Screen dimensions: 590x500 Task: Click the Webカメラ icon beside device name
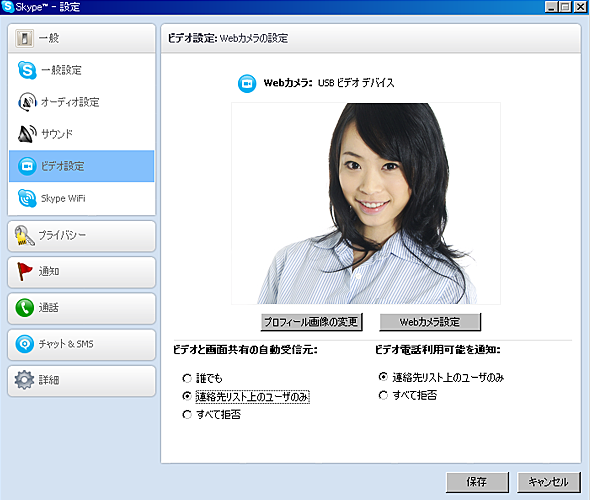click(247, 83)
